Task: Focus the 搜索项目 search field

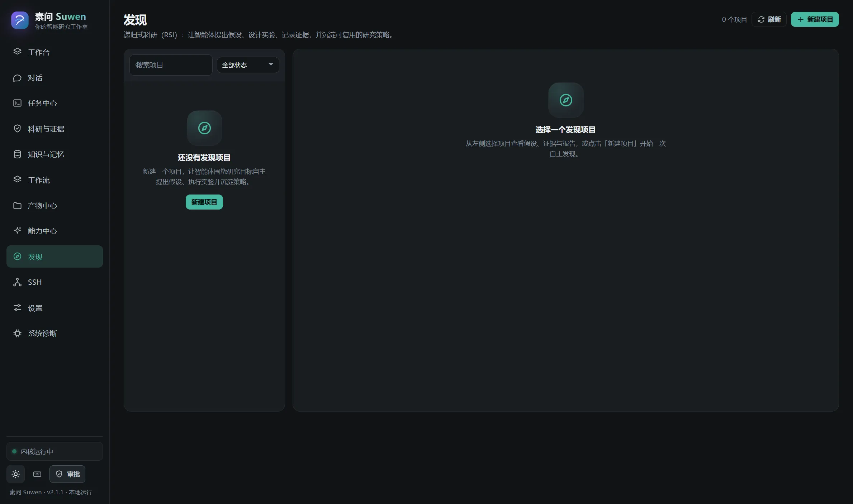Action: pos(171,65)
